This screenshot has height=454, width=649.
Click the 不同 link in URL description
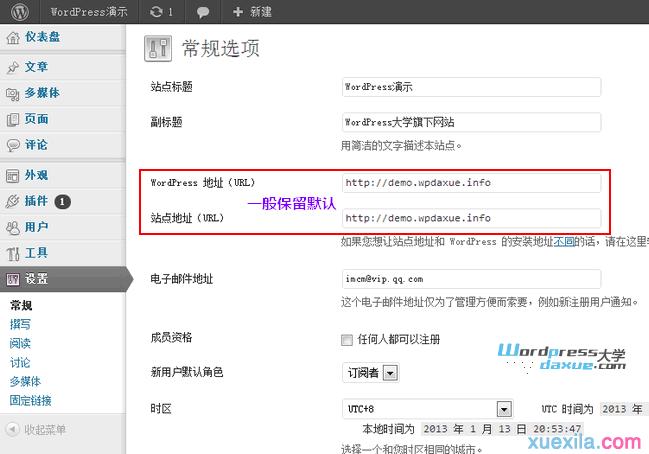(x=564, y=242)
